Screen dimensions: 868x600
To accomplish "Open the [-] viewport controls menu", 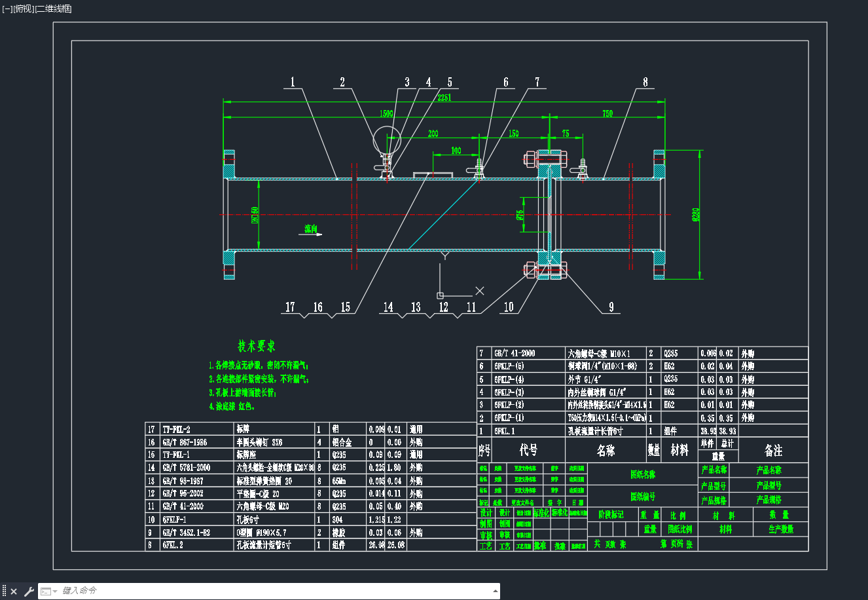I will point(7,9).
